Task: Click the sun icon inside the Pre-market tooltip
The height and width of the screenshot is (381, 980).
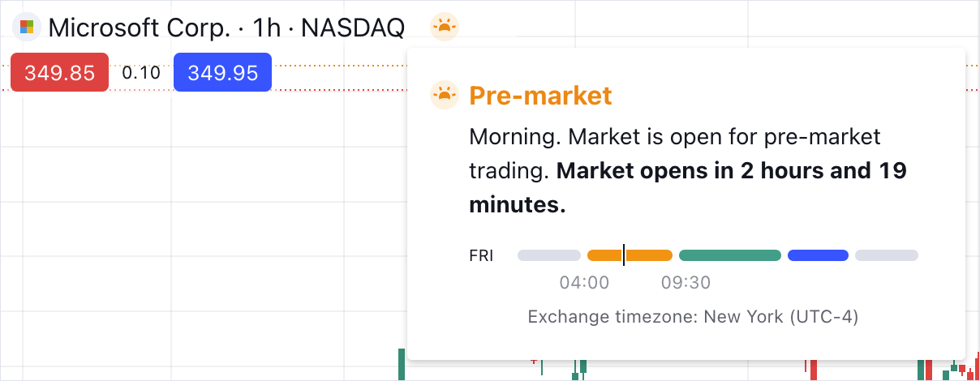Action: (x=444, y=96)
